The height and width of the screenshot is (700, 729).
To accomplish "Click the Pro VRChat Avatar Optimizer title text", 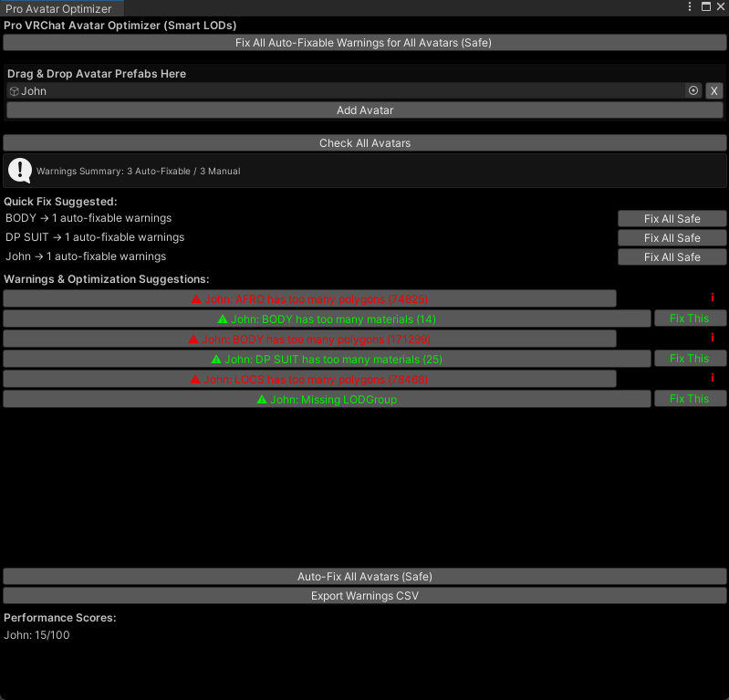I will [x=120, y=26].
